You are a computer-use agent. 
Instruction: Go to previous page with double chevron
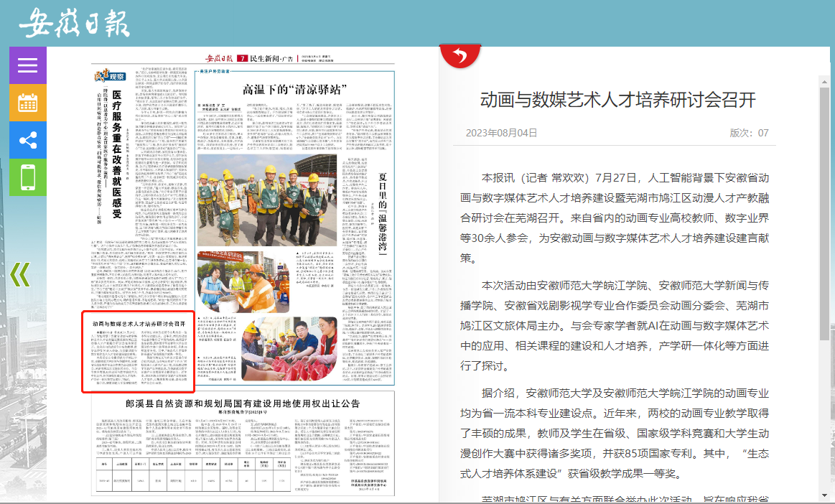click(x=20, y=275)
